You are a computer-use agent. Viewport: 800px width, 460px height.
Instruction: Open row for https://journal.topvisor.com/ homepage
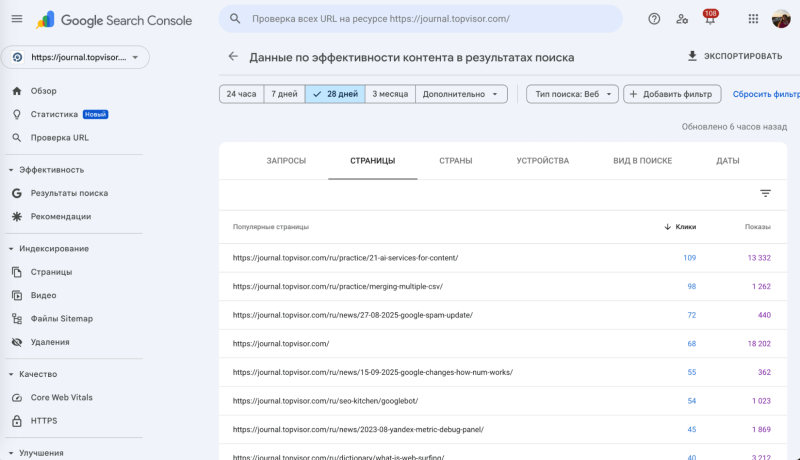pyautogui.click(x=503, y=343)
